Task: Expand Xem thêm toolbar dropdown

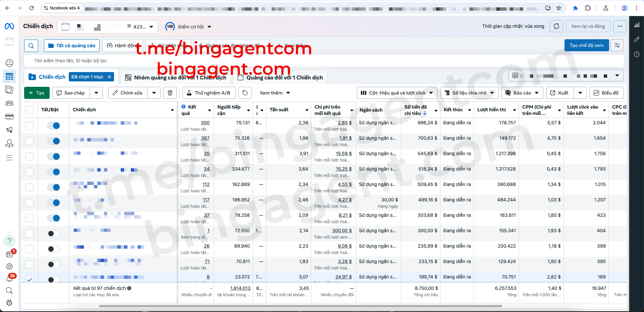Action: (x=275, y=93)
